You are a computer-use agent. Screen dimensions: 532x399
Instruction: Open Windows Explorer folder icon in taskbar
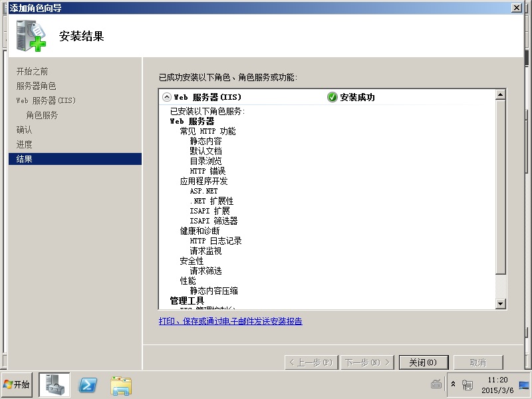[x=121, y=386]
